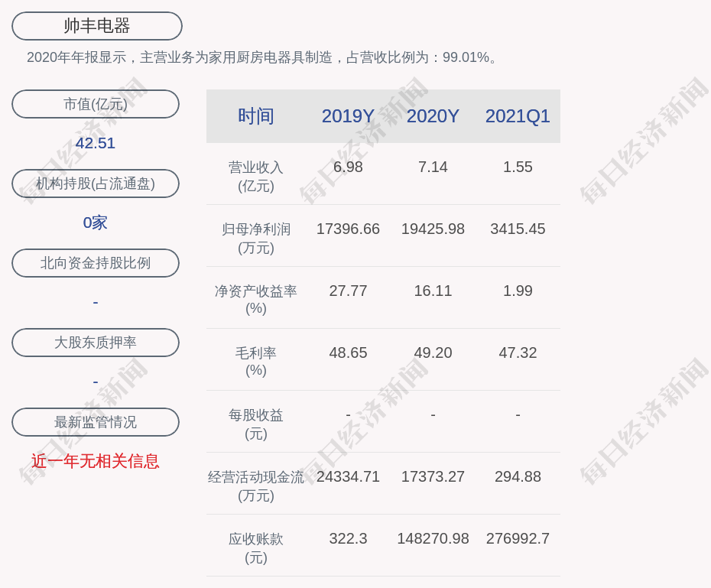711x588 pixels.
Task: Select the 北向资金持股比例 pill
Action: 96,263
